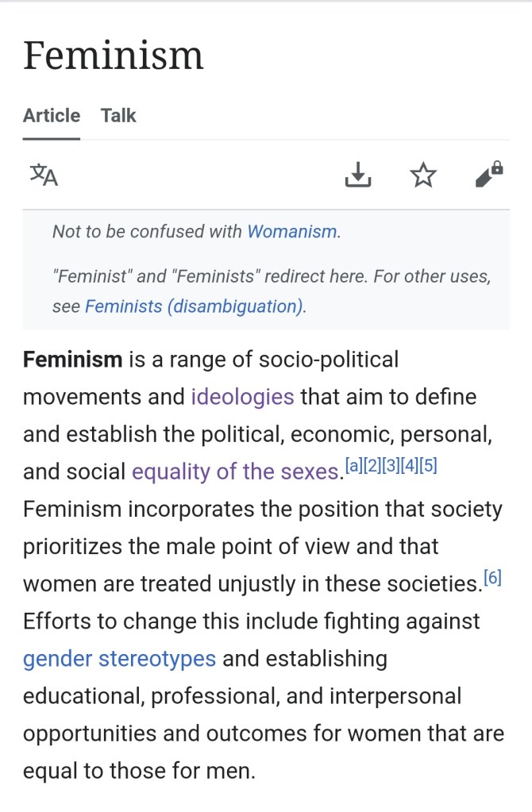Show citation reference [5]

pyautogui.click(x=428, y=466)
